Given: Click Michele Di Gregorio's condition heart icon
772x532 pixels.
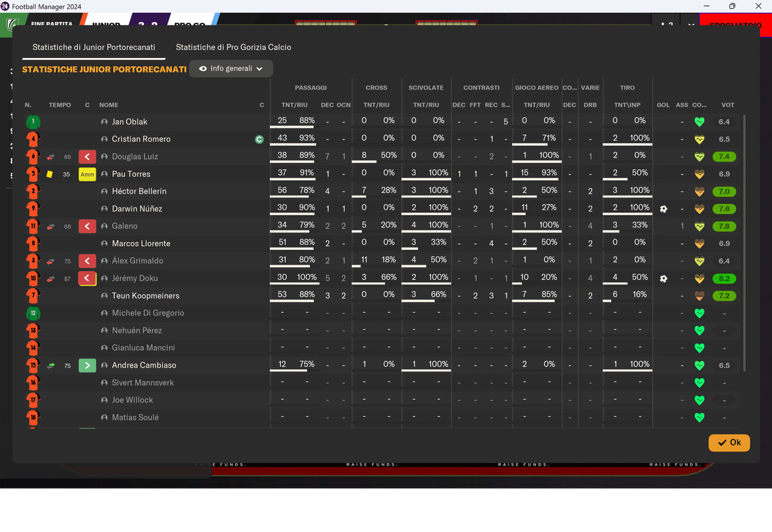Looking at the screenshot, I should (x=699, y=313).
